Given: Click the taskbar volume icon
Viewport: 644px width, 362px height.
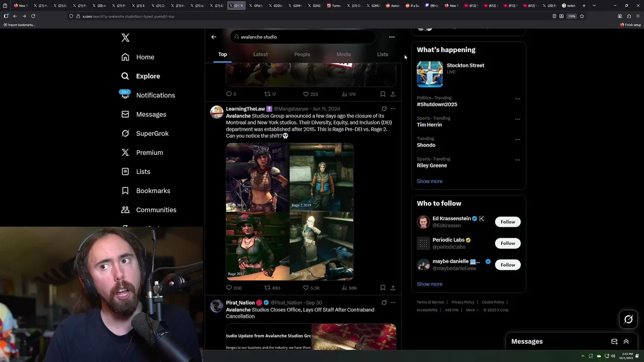Looking at the screenshot, I should coord(613,356).
